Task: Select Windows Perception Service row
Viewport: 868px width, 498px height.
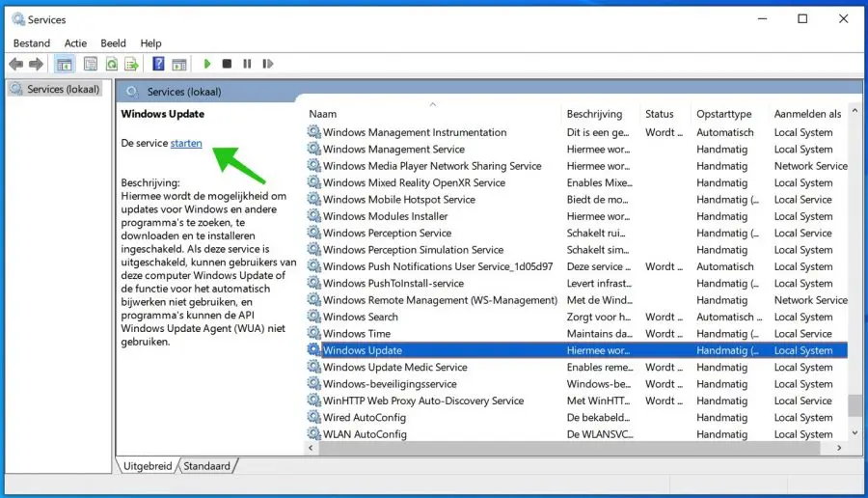Action: pos(577,233)
